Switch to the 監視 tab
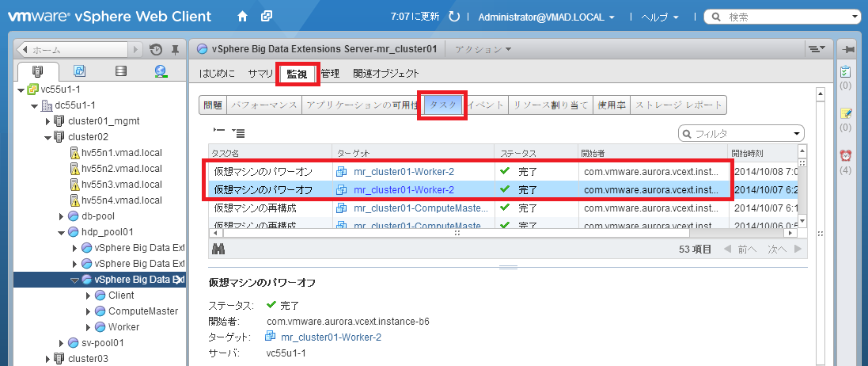The image size is (868, 366). (x=298, y=74)
